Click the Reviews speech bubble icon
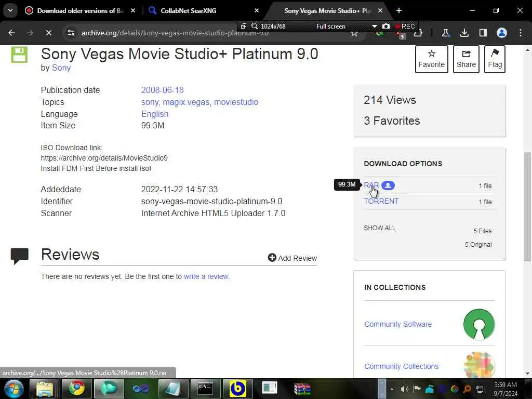 point(19,256)
